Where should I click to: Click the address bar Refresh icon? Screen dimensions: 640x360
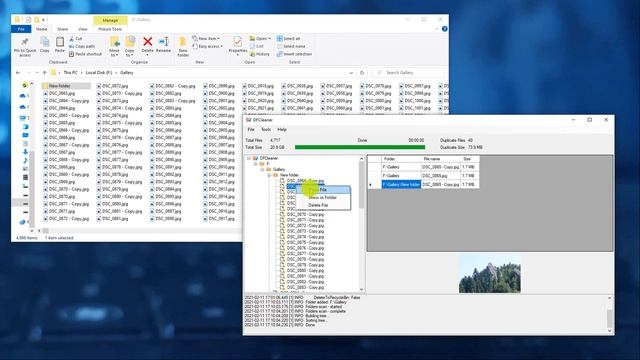pyautogui.click(x=362, y=73)
